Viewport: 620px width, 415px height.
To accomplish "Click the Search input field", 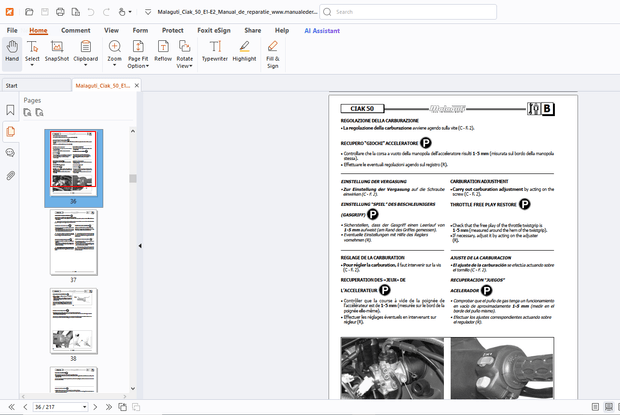I will pos(408,12).
